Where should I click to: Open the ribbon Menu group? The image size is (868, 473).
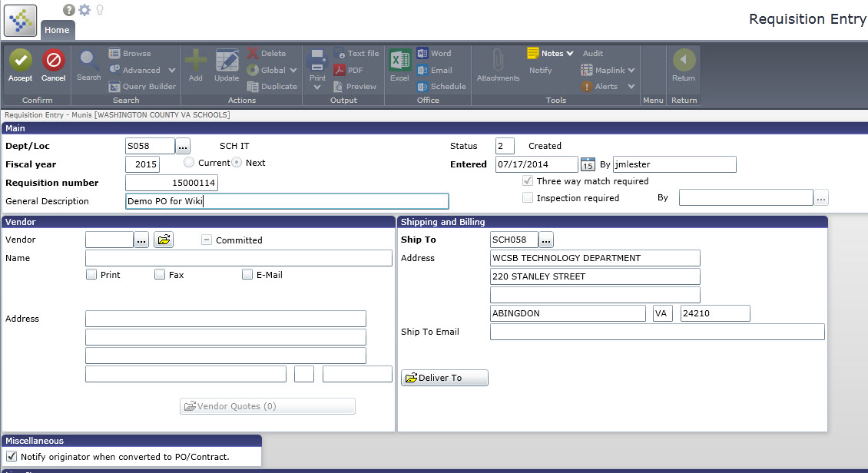653,100
